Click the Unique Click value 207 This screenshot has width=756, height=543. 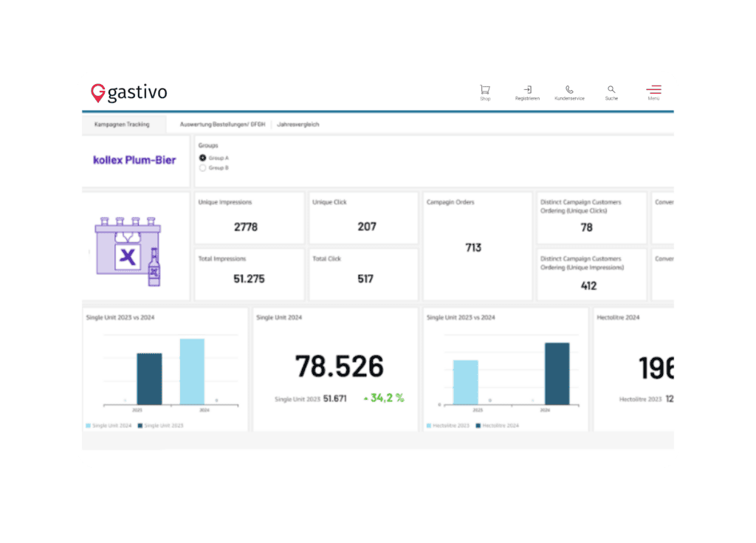coord(367,226)
